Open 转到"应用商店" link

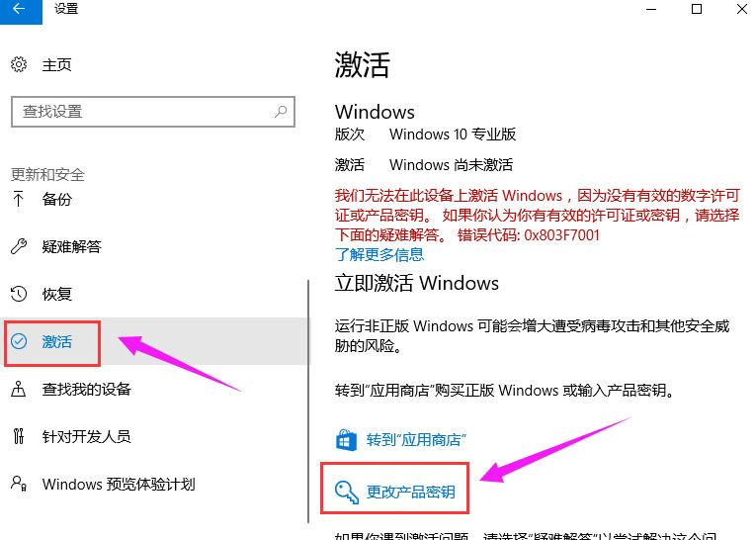pos(416,440)
